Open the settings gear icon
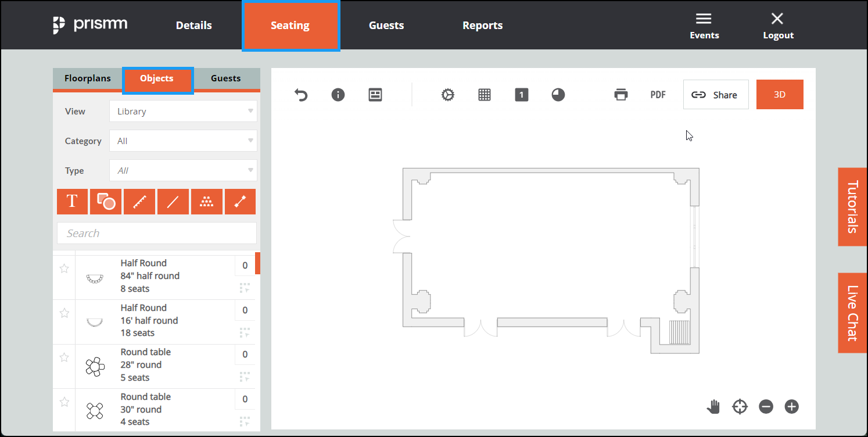 [x=447, y=95]
